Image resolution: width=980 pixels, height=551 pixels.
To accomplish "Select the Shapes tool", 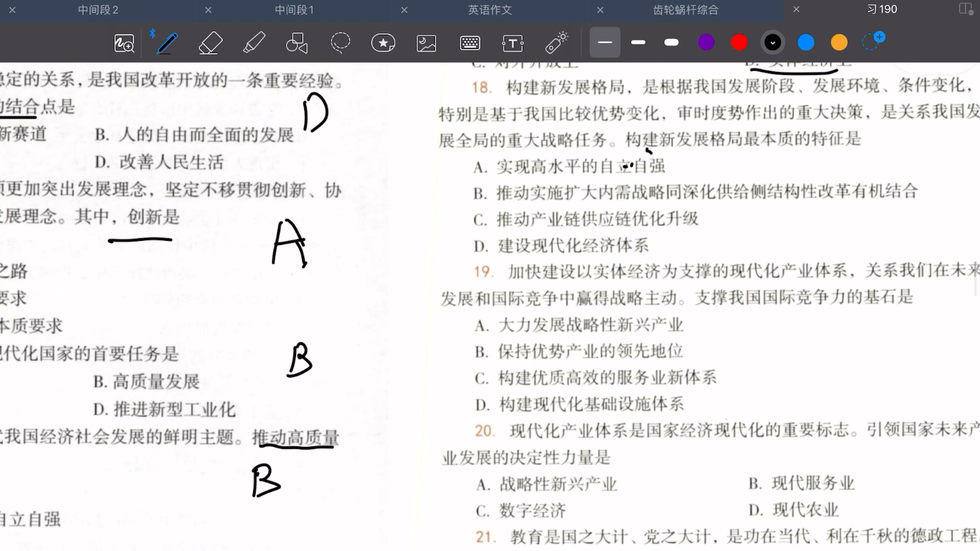I will 297,43.
